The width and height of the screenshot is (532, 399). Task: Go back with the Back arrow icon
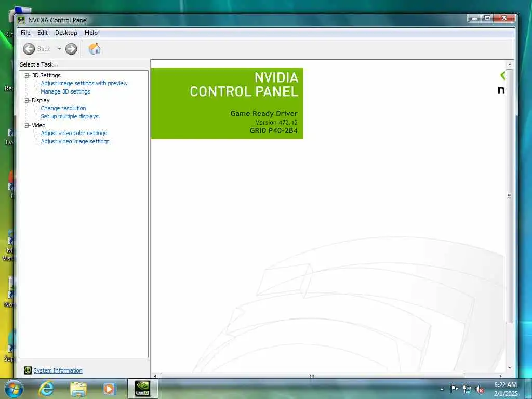(29, 49)
